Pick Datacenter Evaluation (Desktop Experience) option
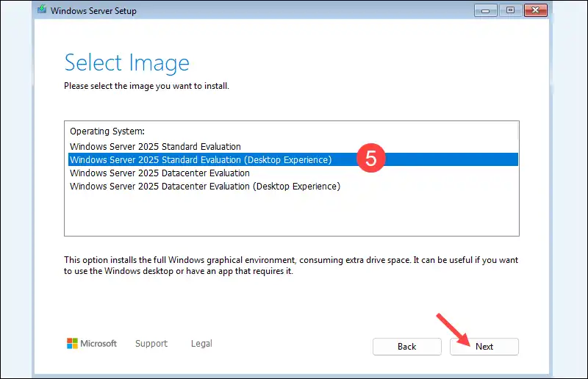588x379 pixels. pos(205,186)
